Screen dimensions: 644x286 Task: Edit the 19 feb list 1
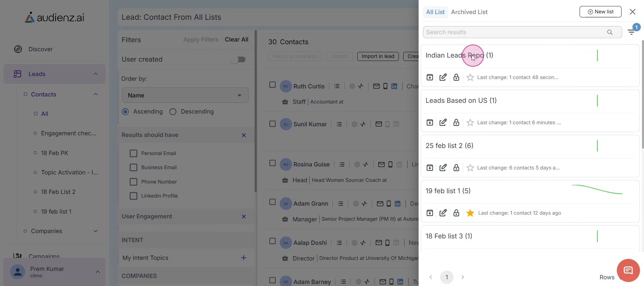pyautogui.click(x=443, y=213)
